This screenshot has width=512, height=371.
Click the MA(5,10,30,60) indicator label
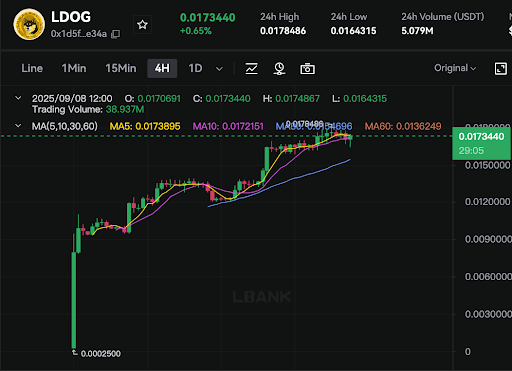click(65, 126)
